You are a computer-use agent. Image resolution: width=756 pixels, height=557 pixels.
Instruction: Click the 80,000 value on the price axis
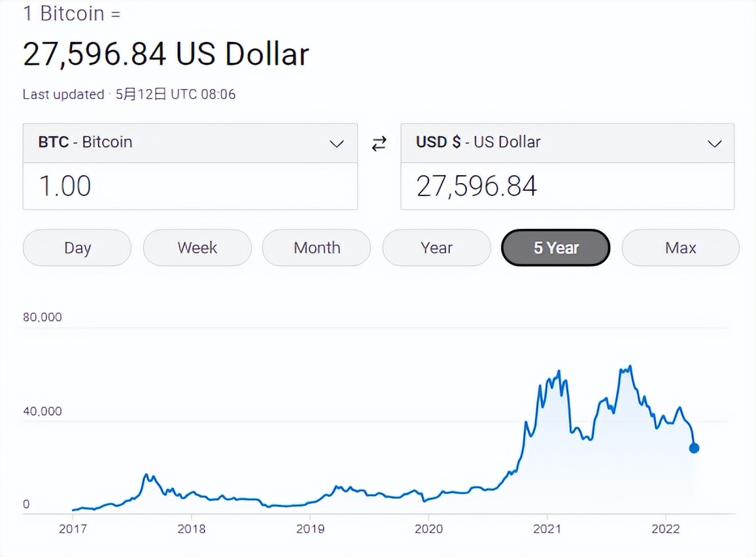point(43,318)
